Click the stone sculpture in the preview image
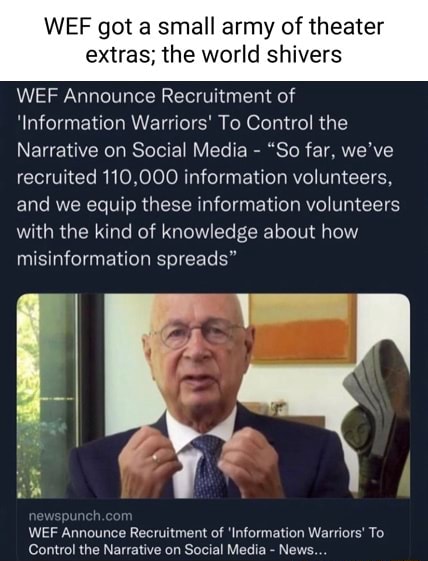The width and height of the screenshot is (428, 561). tap(376, 419)
